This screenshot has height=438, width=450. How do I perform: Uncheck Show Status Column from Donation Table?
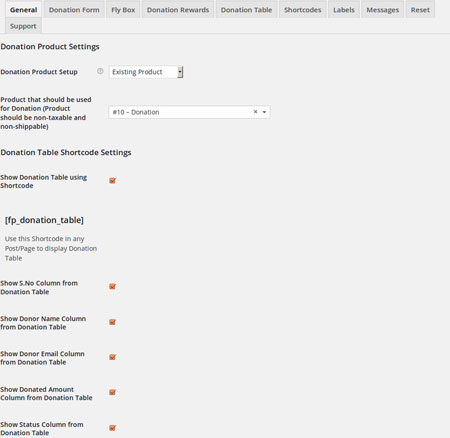[x=112, y=428]
